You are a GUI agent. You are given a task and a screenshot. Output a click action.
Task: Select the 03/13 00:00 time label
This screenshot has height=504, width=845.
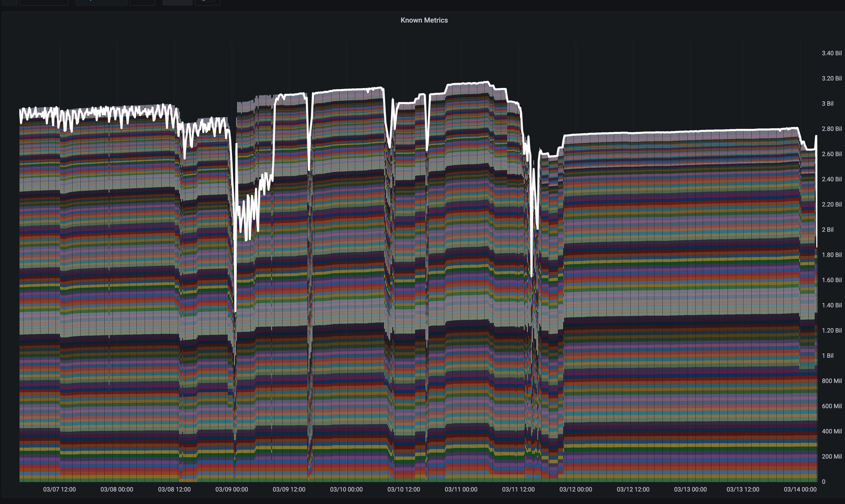click(690, 489)
